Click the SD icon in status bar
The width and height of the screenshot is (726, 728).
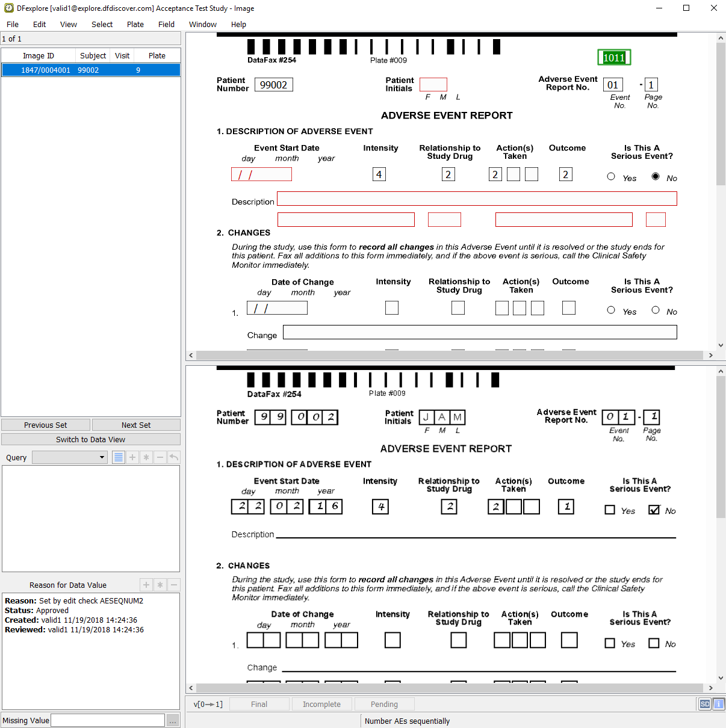705,704
